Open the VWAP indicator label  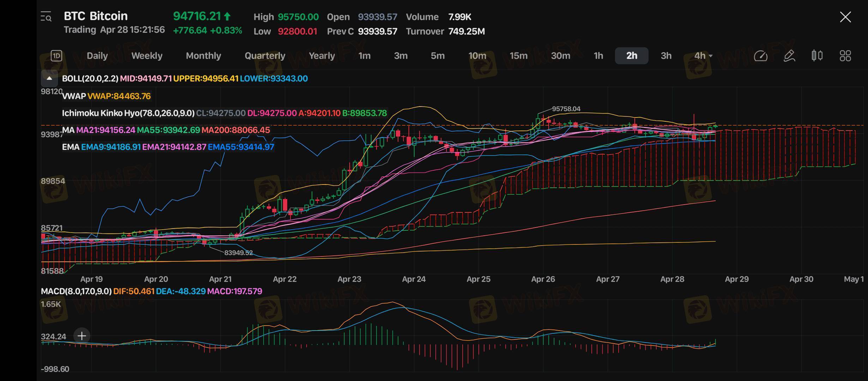(74, 96)
